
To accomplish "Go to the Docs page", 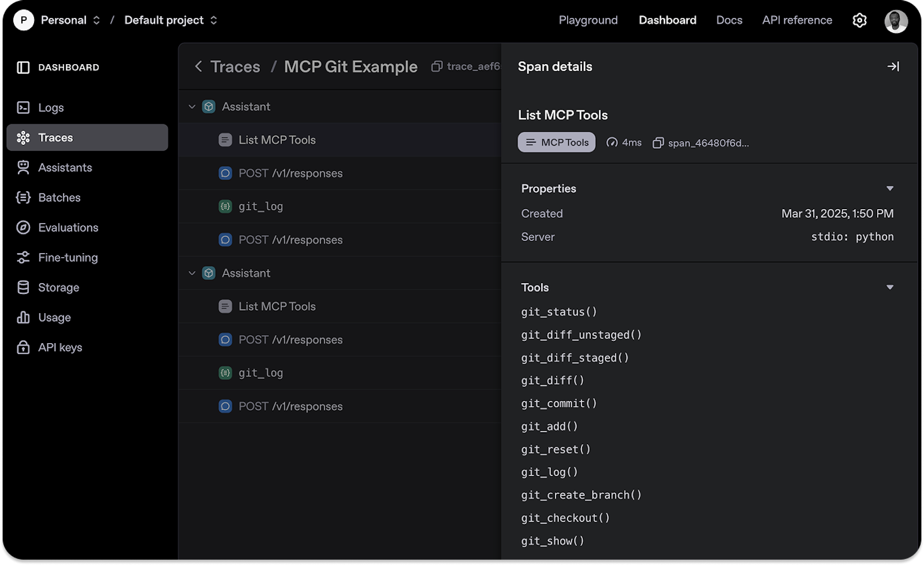I will click(x=729, y=20).
